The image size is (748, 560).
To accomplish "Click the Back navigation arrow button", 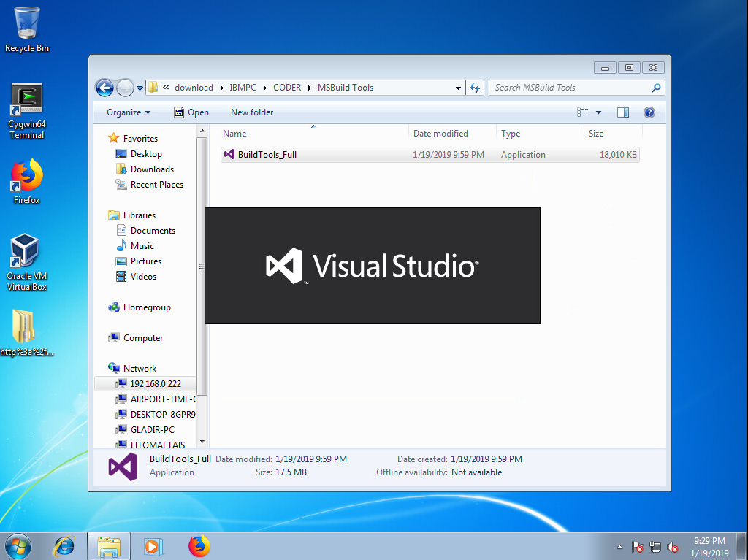I will click(x=104, y=88).
